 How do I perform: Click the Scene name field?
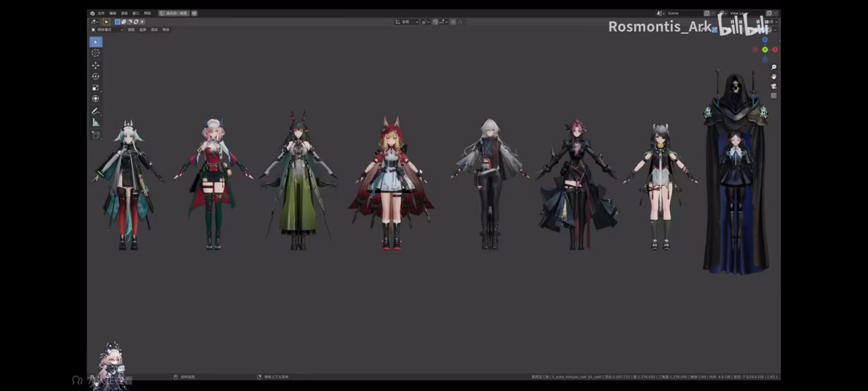tap(684, 13)
